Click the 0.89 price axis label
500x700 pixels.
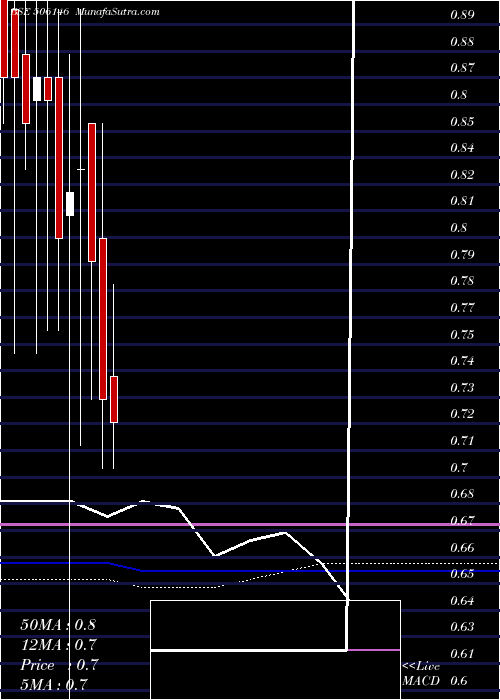click(x=462, y=15)
